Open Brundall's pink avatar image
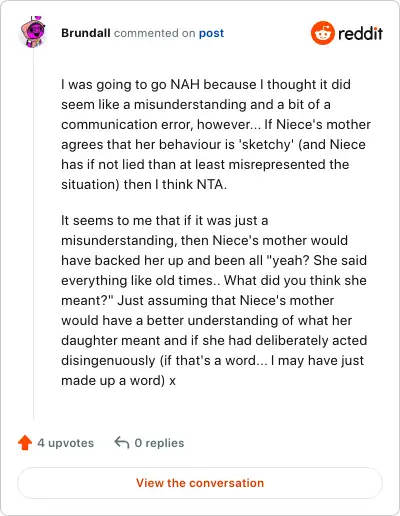 point(33,32)
